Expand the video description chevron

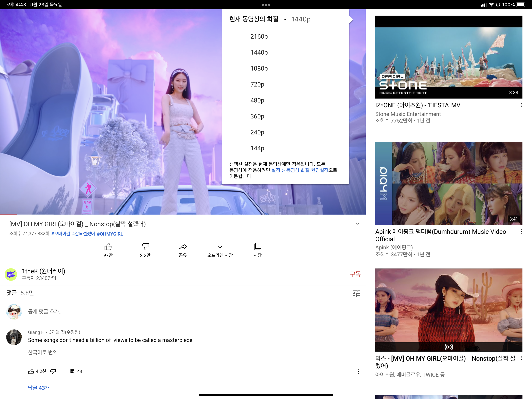coord(357,224)
